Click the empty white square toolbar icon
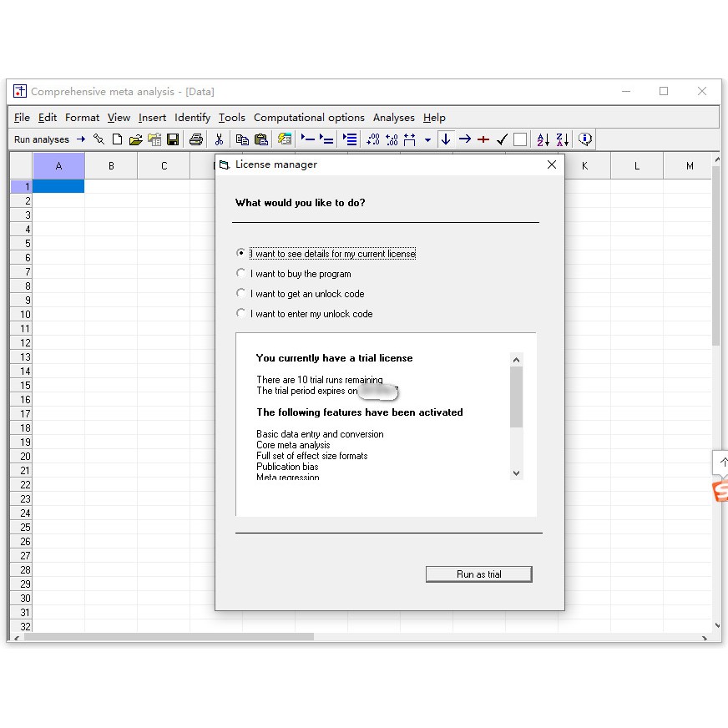The image size is (728, 728). pos(520,139)
